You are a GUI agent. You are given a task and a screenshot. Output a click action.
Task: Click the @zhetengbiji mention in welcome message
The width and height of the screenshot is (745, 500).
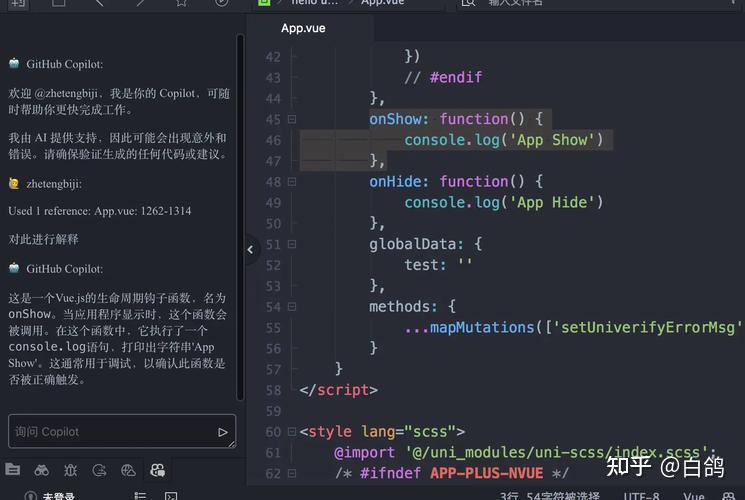(66, 93)
